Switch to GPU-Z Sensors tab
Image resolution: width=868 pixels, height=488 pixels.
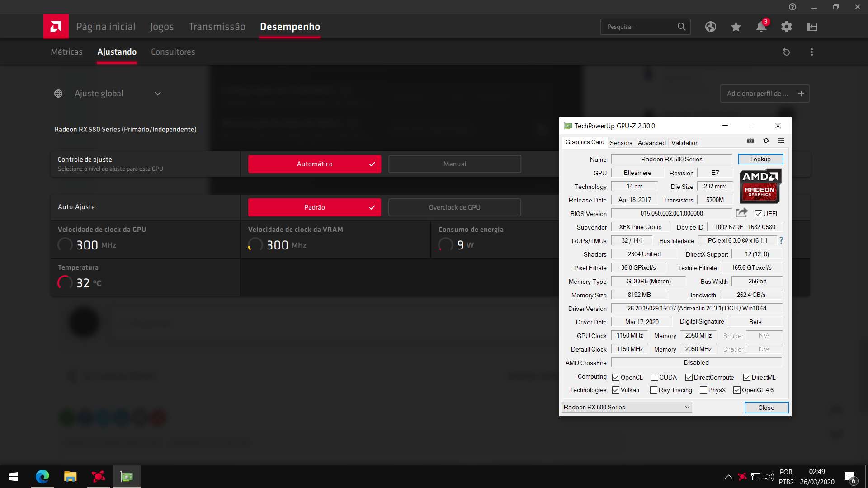(621, 143)
